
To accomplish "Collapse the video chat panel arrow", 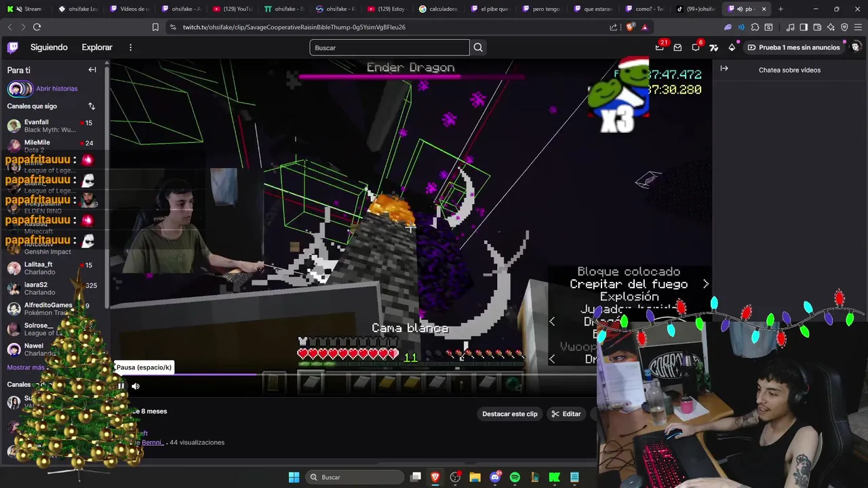I will tap(724, 68).
